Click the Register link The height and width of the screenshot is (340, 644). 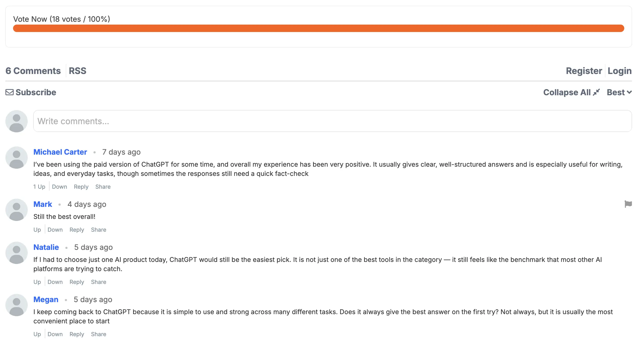pyautogui.click(x=584, y=71)
